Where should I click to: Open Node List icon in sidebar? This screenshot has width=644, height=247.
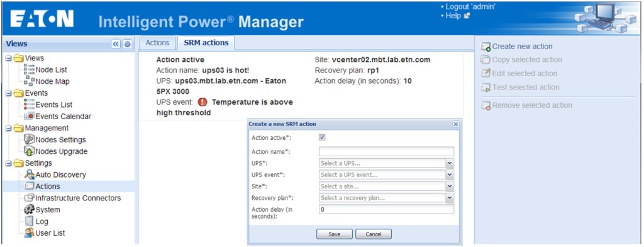(30, 70)
